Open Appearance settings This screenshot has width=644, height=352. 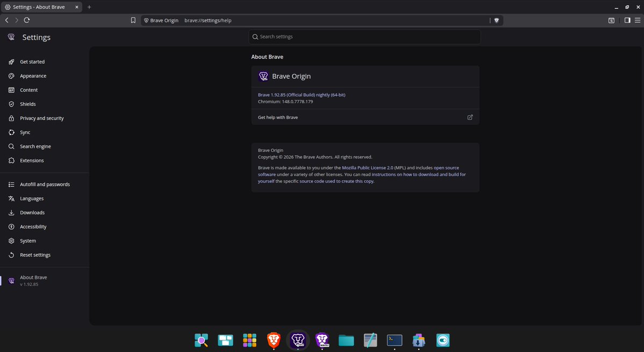(33, 76)
